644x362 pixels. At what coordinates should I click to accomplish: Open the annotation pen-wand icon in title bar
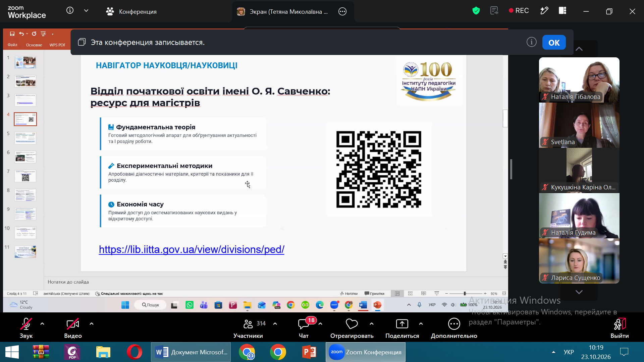tap(544, 11)
